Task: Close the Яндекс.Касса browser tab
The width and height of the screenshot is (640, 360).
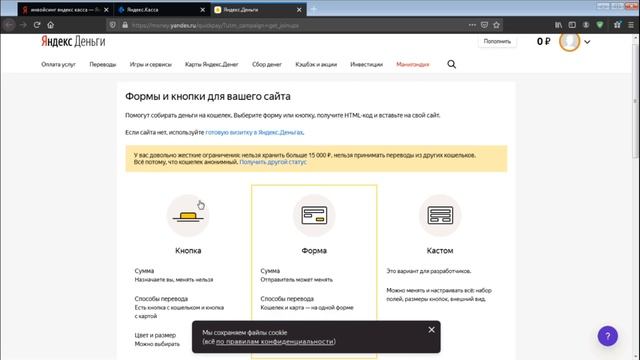Action: [202, 10]
